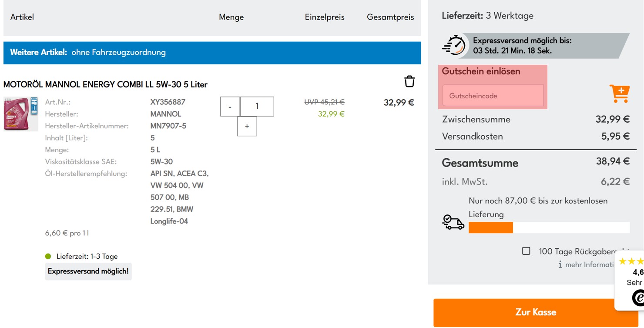644x328 pixels.
Task: Click the green 32,99 € unit price
Action: coord(331,114)
